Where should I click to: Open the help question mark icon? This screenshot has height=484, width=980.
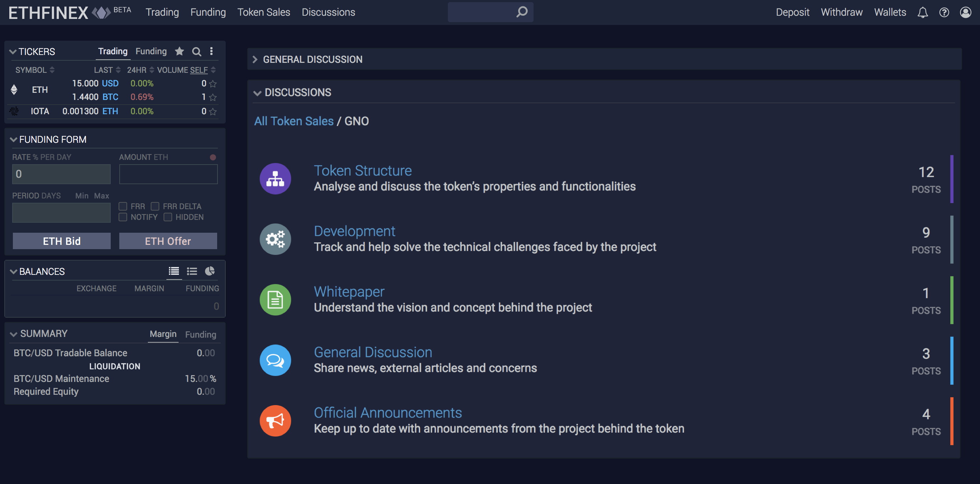(x=944, y=12)
